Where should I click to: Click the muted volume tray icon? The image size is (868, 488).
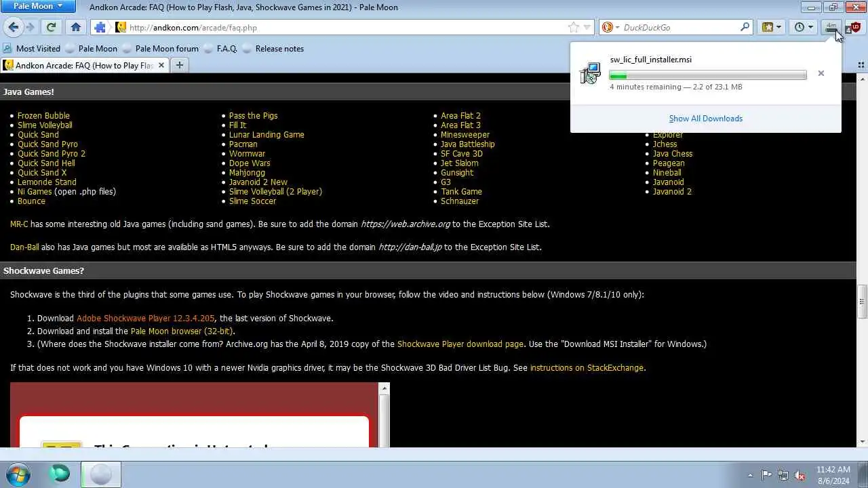point(800,475)
